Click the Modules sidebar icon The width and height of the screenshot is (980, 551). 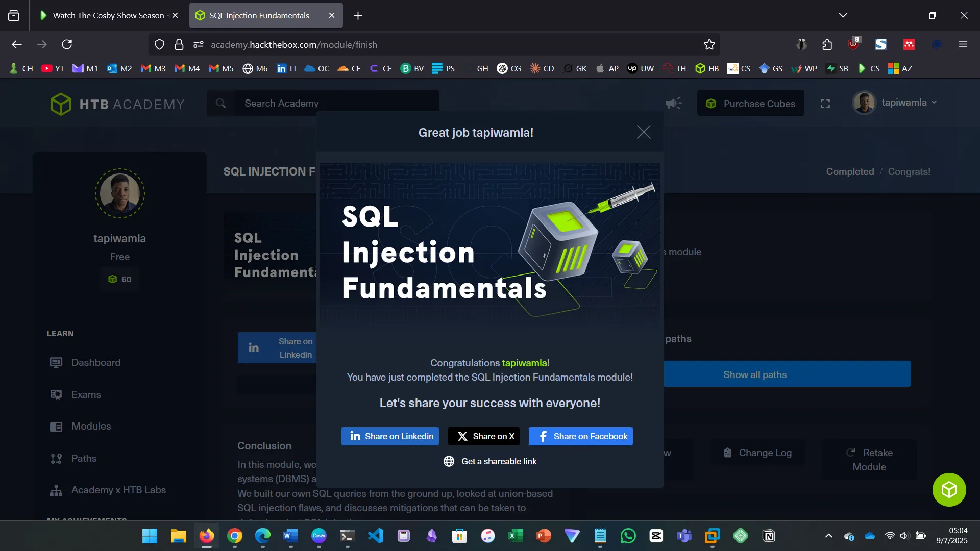(56, 427)
